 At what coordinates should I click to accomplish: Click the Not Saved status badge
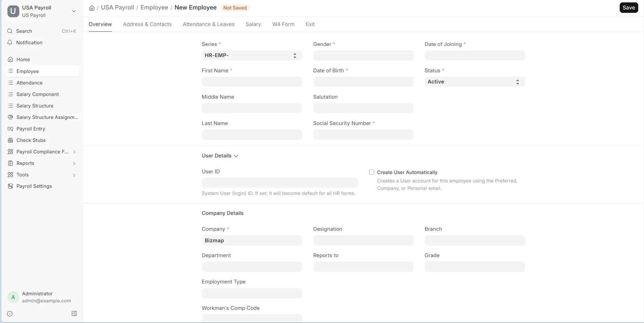pyautogui.click(x=235, y=8)
